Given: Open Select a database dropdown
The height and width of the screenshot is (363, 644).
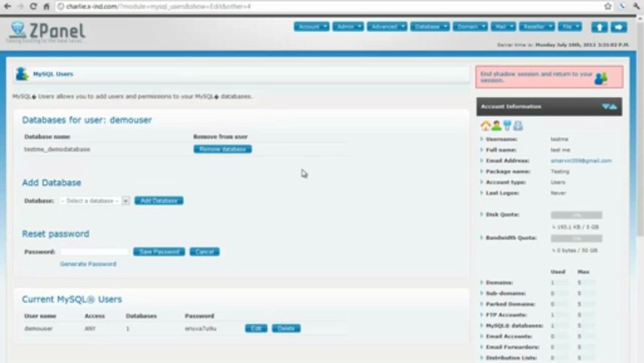Looking at the screenshot, I should click(94, 201).
